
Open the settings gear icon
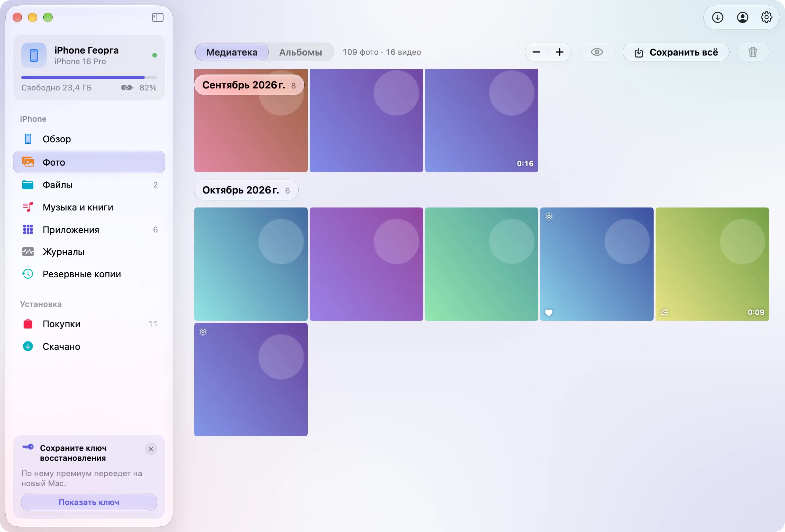tap(766, 17)
